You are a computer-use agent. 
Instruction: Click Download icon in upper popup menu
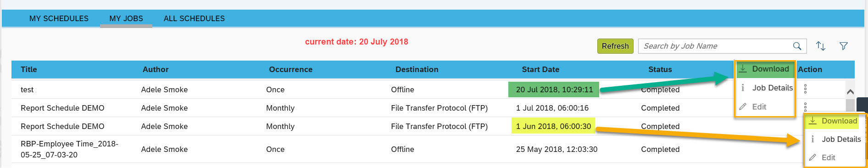tap(743, 68)
